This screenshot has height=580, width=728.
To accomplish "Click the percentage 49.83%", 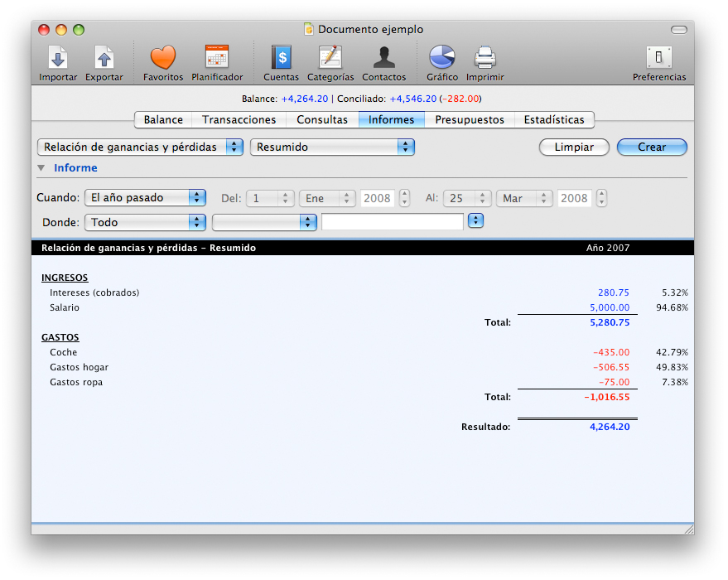I will click(672, 367).
